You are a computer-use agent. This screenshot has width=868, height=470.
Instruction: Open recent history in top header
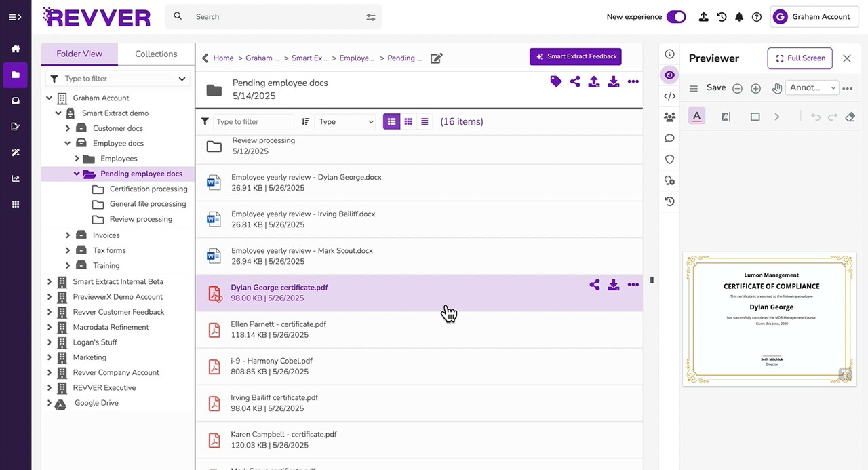click(x=722, y=17)
